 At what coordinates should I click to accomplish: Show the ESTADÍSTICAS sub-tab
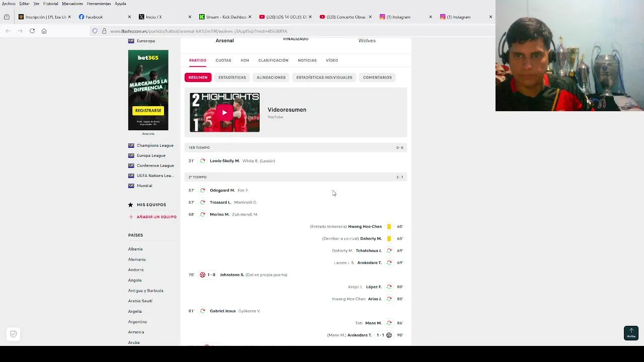pos(232,77)
